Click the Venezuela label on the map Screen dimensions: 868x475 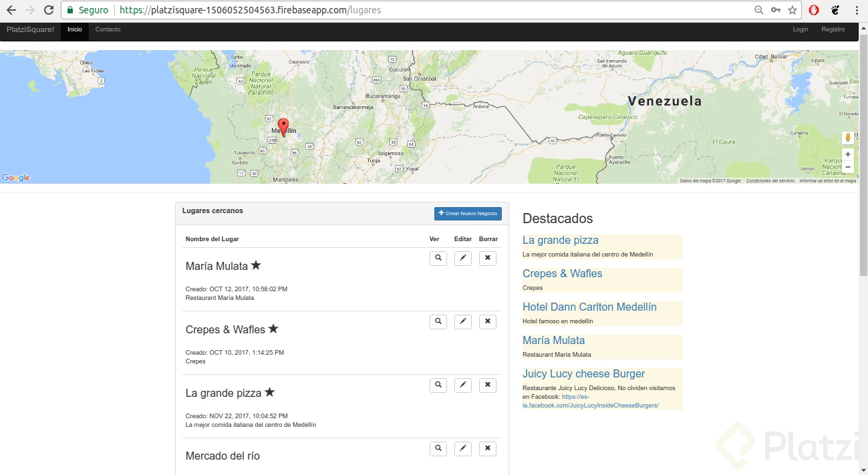pyautogui.click(x=665, y=102)
